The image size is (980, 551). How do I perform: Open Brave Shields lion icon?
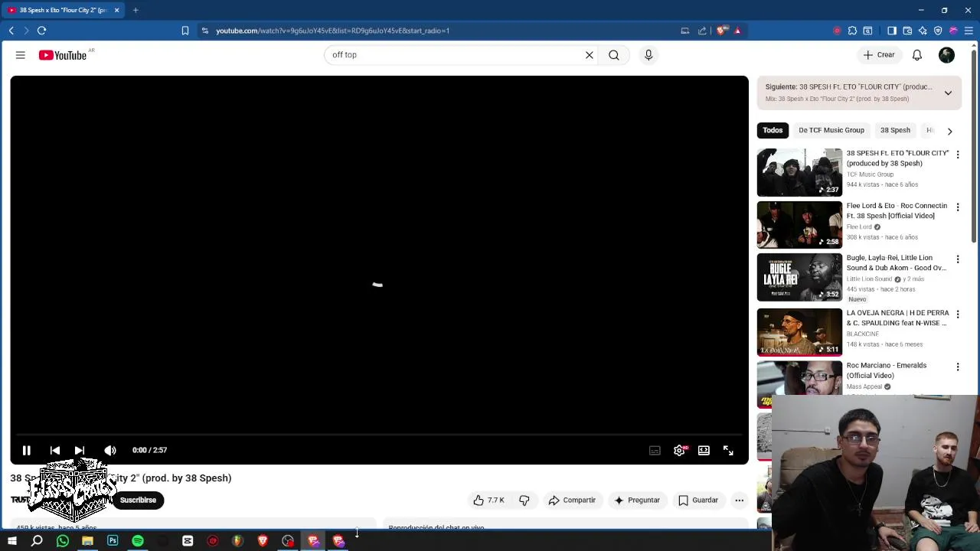[721, 31]
